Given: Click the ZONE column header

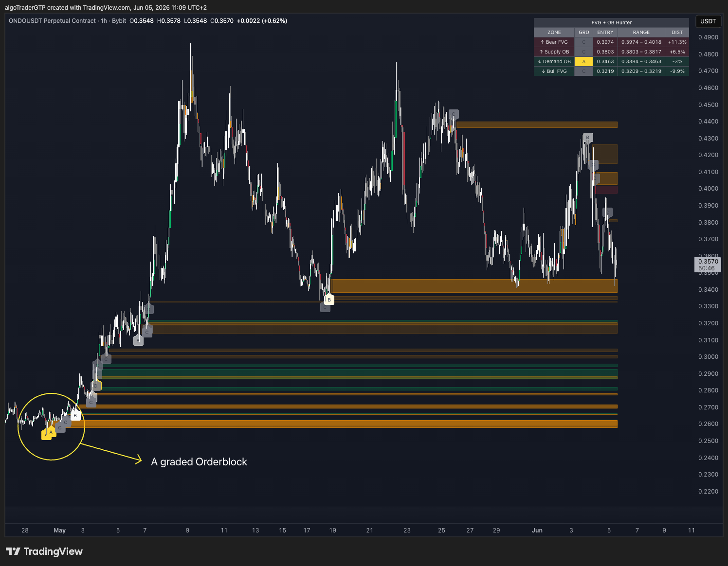Looking at the screenshot, I should 554,33.
